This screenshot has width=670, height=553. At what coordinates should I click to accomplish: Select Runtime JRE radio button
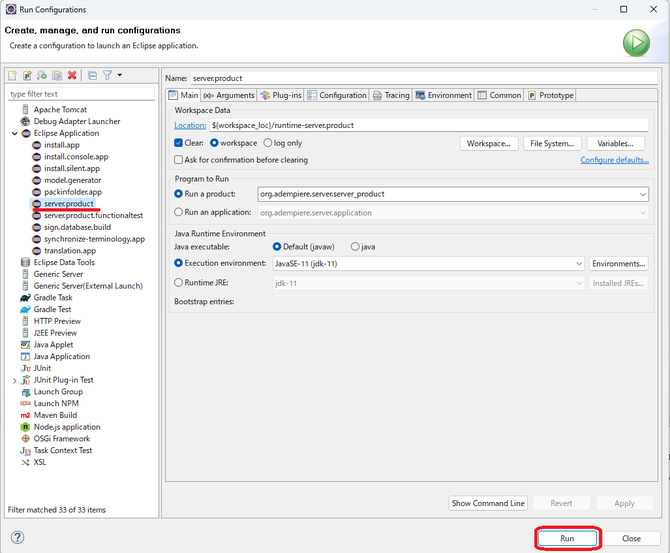click(179, 282)
